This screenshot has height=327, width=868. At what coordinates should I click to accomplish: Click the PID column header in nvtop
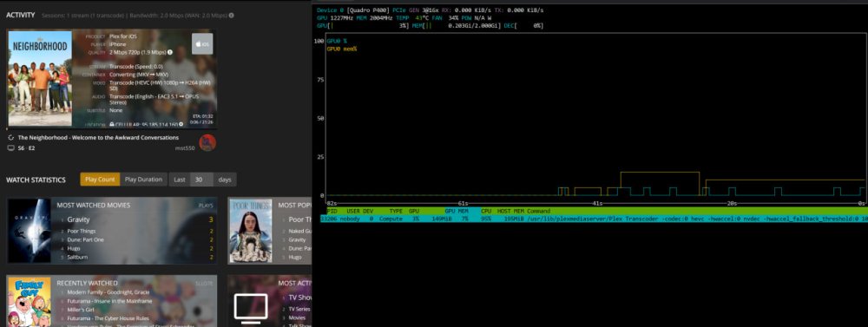(332, 211)
